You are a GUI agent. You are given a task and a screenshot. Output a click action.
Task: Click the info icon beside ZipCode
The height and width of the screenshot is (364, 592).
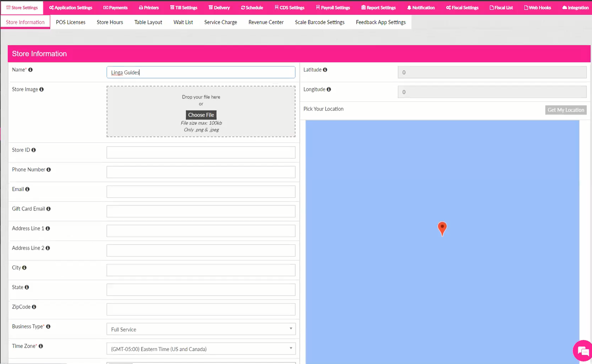pyautogui.click(x=34, y=307)
